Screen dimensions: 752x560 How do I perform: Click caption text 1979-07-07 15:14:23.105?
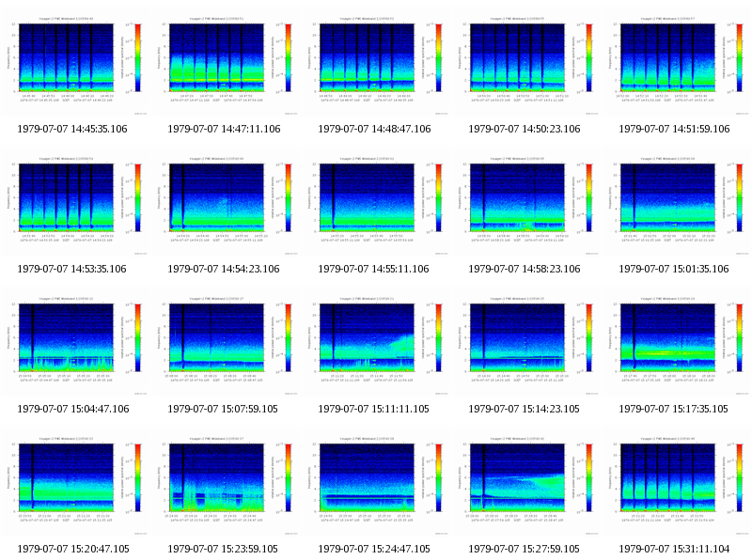(524, 409)
